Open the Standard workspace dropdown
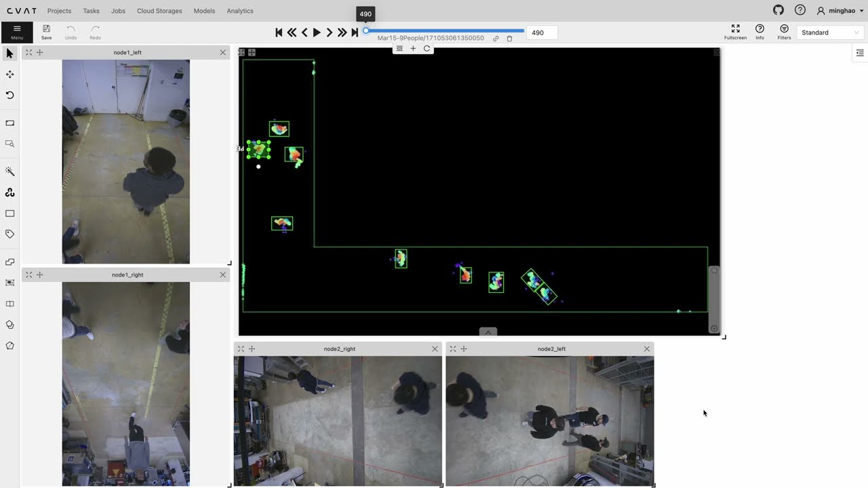The image size is (868, 488). click(830, 33)
